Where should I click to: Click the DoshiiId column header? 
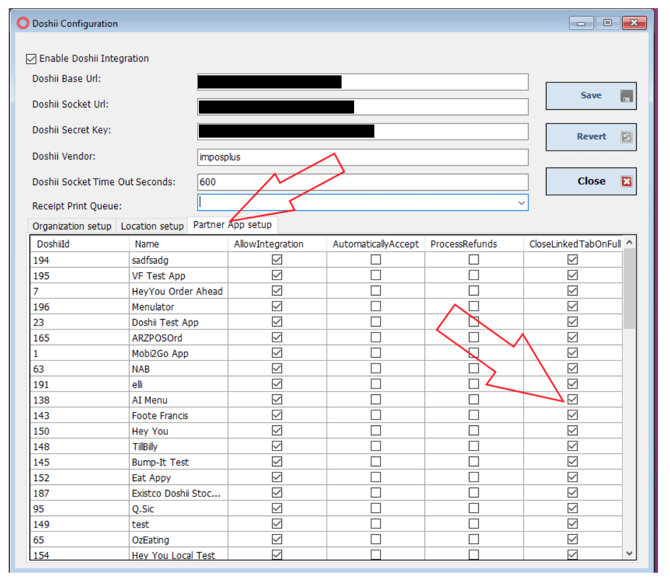click(80, 244)
